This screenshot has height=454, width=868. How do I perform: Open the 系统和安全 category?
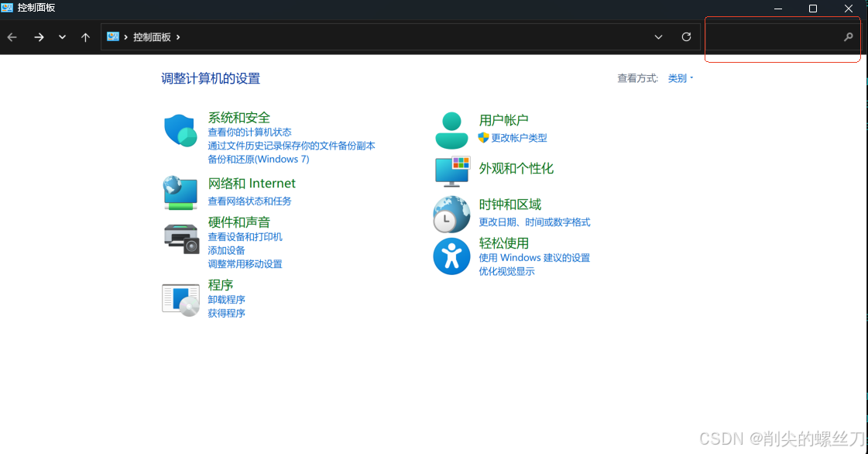pos(239,118)
